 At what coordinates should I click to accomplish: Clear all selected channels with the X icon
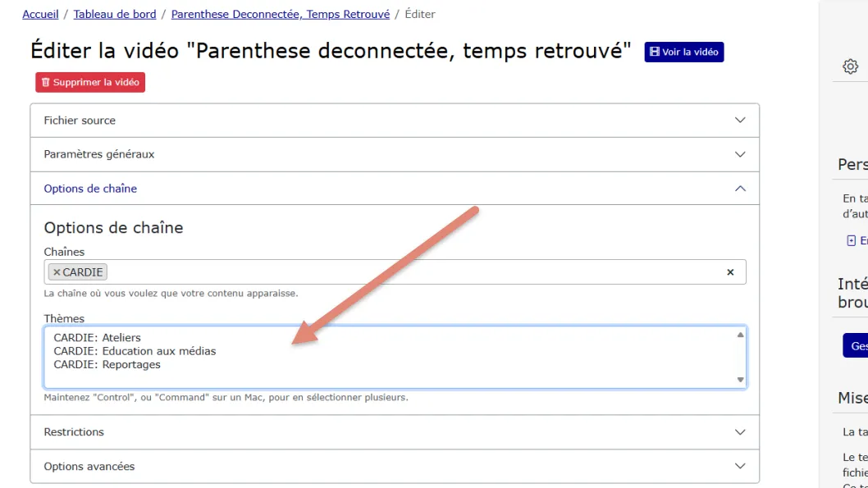(730, 272)
